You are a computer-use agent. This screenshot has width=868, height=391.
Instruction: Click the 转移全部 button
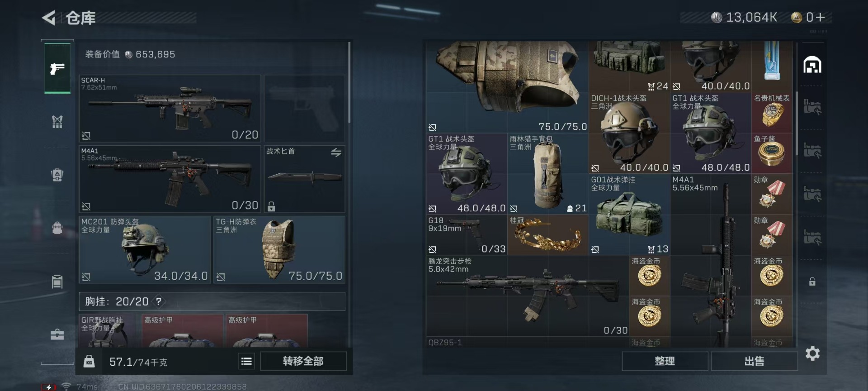point(303,361)
